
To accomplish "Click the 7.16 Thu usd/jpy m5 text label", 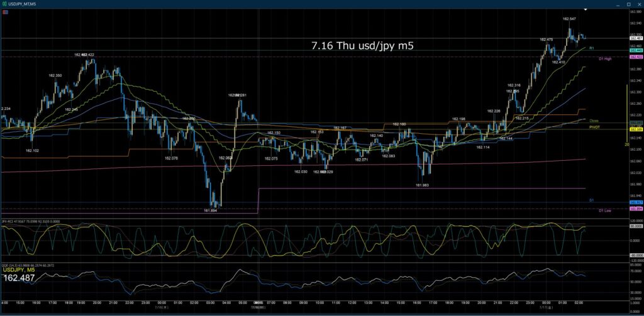I will pyautogui.click(x=363, y=46).
